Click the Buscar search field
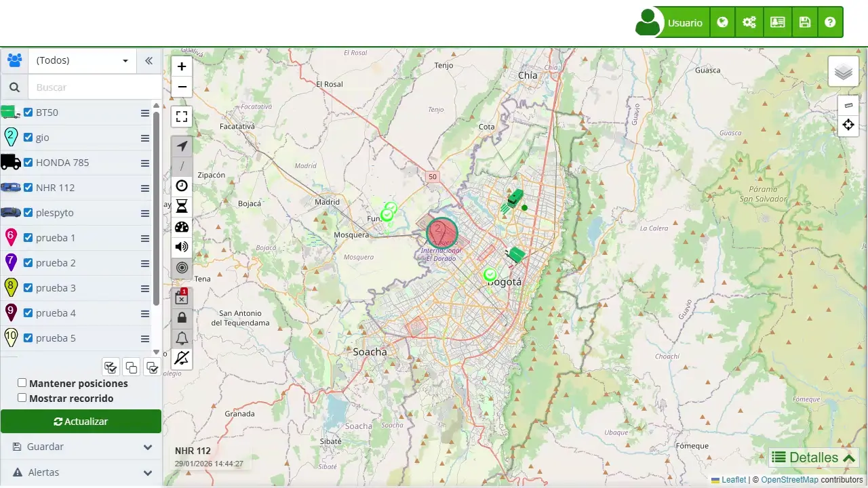The image size is (868, 488). (x=95, y=87)
